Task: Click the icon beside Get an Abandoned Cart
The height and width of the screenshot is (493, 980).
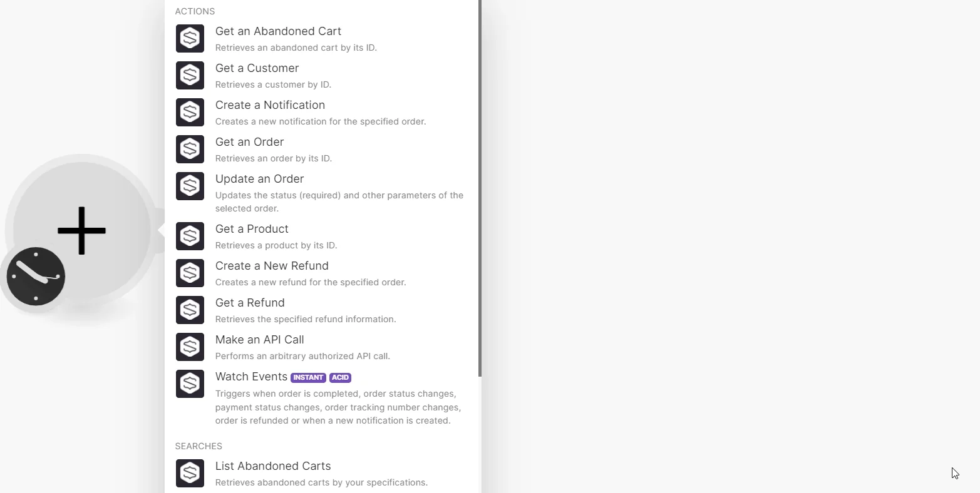Action: tap(190, 38)
